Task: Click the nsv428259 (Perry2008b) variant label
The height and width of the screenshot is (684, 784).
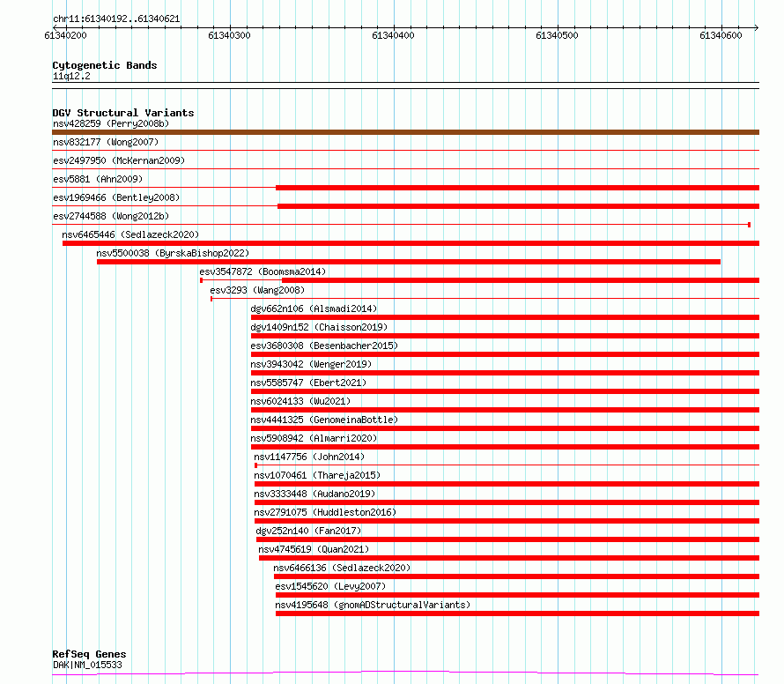Action: (x=111, y=123)
